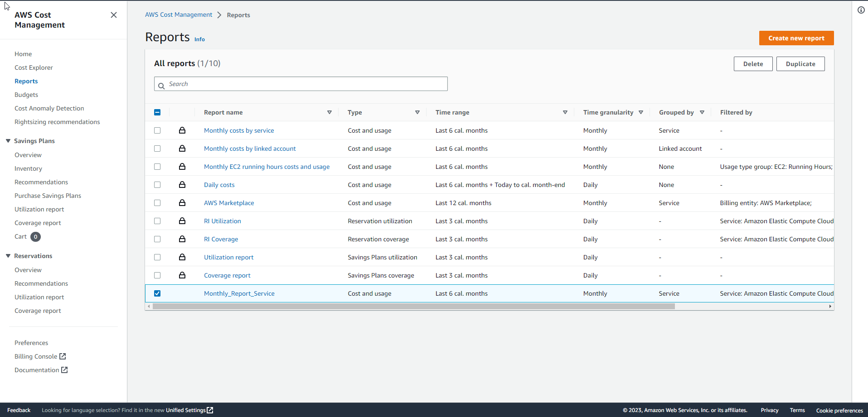This screenshot has height=417, width=868.
Task: Click the lock icon for Daily costs row
Action: [x=182, y=185]
